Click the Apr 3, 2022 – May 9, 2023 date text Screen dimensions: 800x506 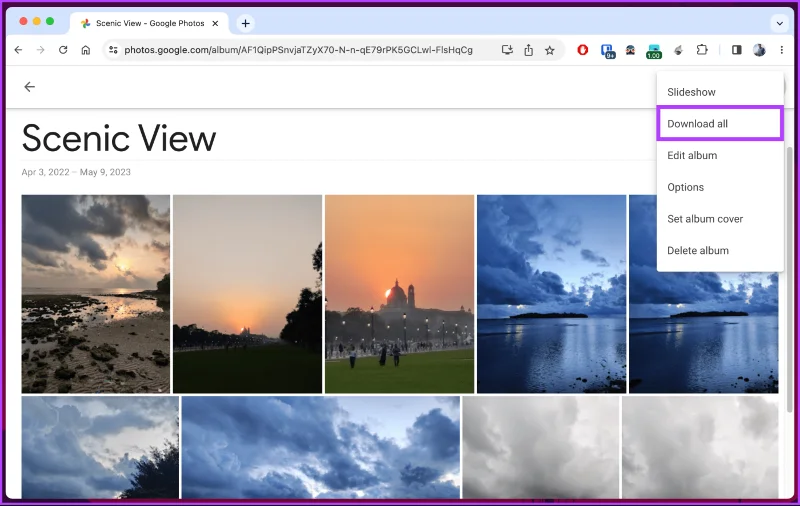point(76,172)
